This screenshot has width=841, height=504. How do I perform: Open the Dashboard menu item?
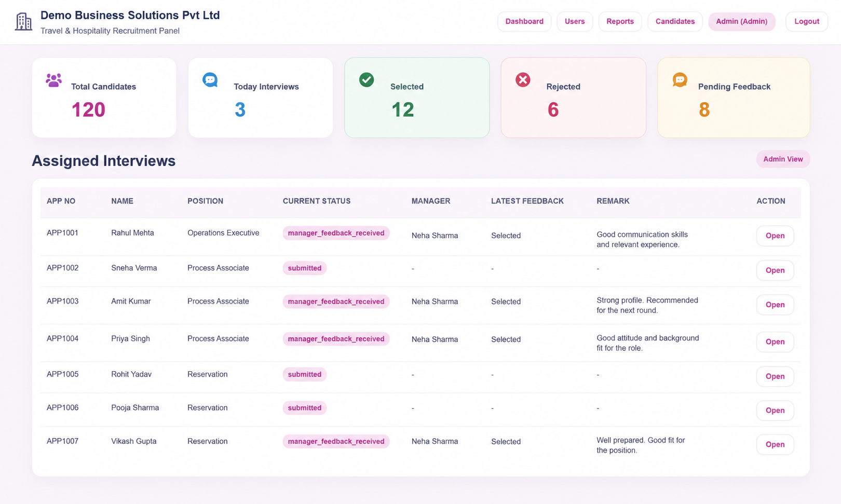(524, 21)
